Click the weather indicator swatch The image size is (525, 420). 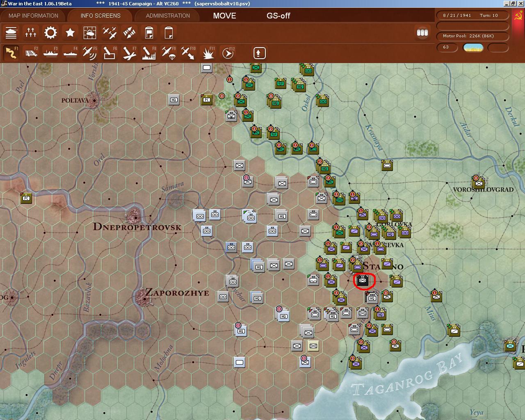click(x=473, y=48)
